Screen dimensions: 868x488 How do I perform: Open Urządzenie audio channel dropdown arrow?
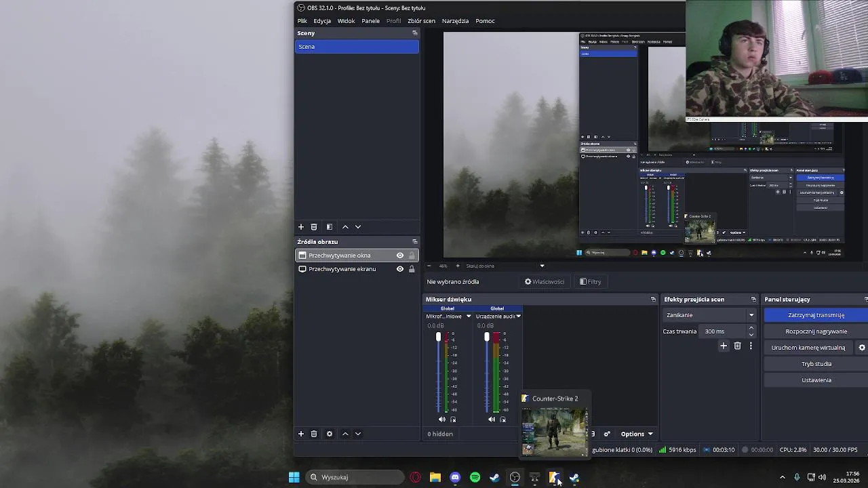(x=518, y=317)
